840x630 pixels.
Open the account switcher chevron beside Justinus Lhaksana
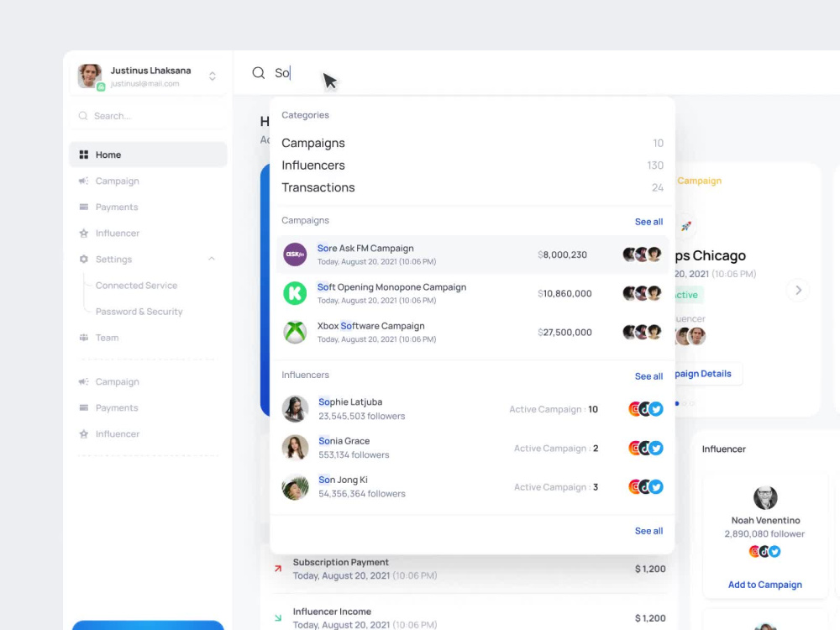(212, 76)
